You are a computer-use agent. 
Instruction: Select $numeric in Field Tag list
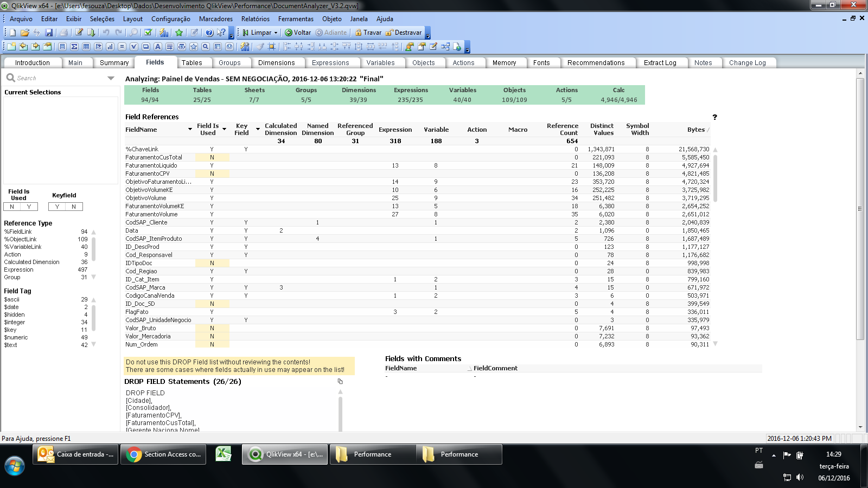pos(46,337)
